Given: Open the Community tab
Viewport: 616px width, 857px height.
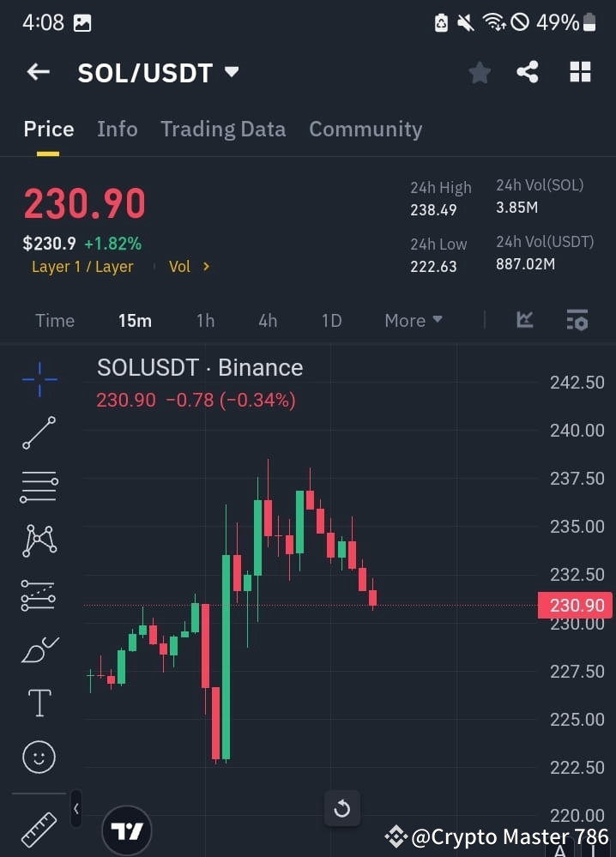Looking at the screenshot, I should [365, 129].
